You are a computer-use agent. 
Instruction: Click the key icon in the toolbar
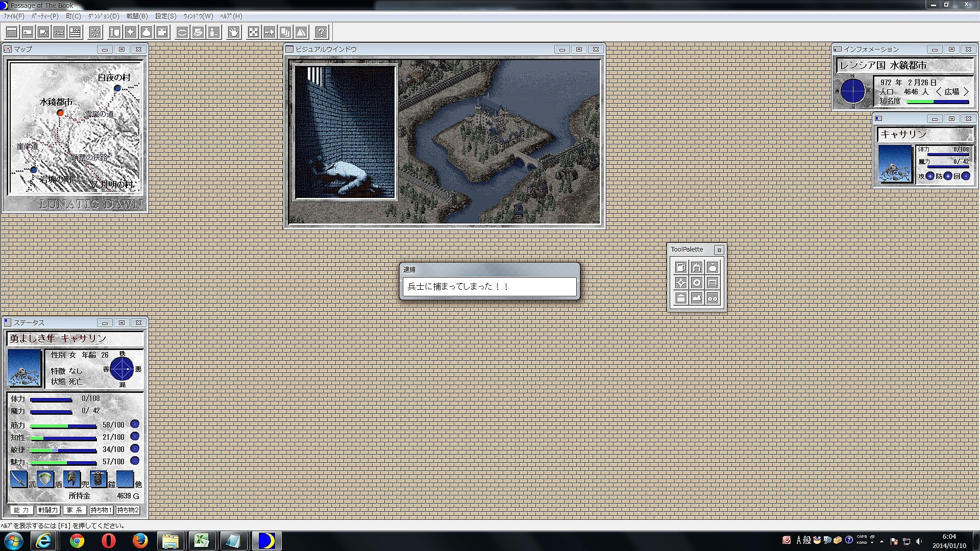269,33
